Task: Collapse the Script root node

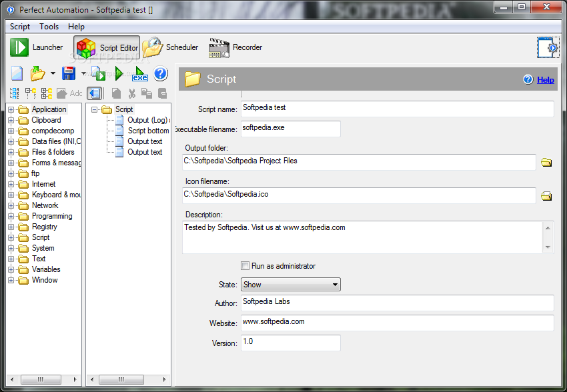Action: click(x=94, y=109)
